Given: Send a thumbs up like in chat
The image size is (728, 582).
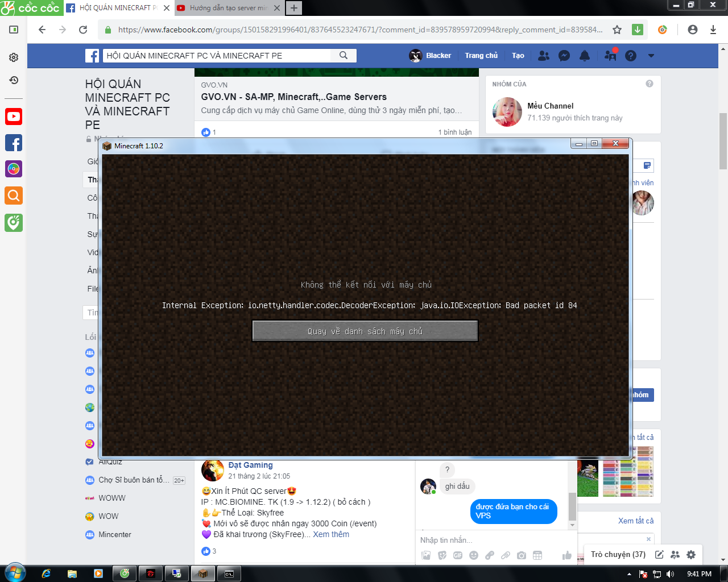Looking at the screenshot, I should 566,556.
